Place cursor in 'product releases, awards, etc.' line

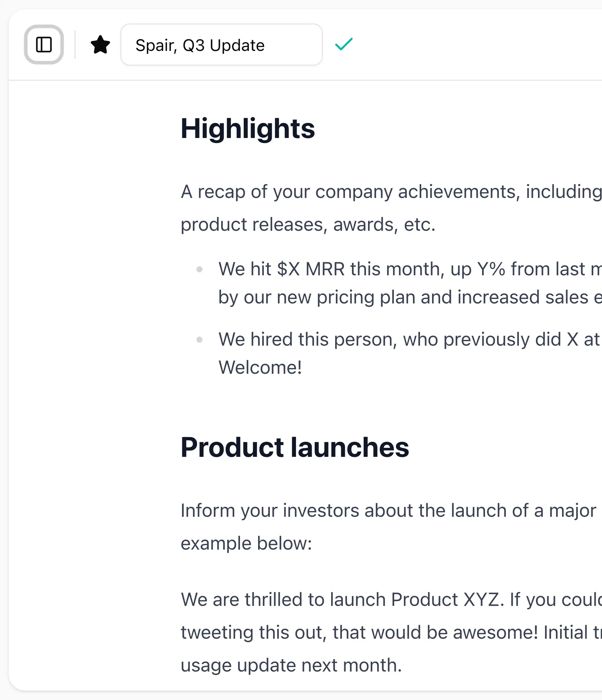(x=308, y=225)
